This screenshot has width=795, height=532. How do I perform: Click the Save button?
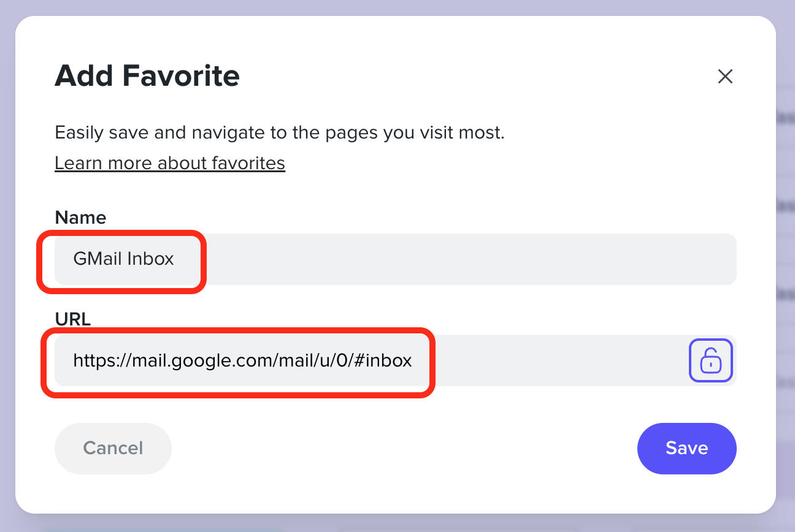click(686, 448)
